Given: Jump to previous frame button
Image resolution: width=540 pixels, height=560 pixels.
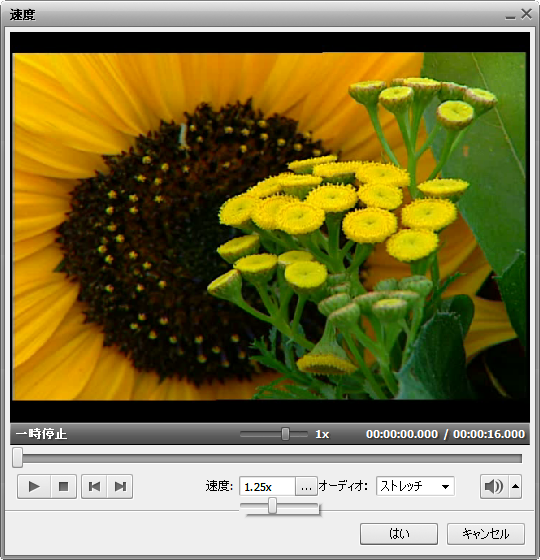Looking at the screenshot, I should pos(94,486).
